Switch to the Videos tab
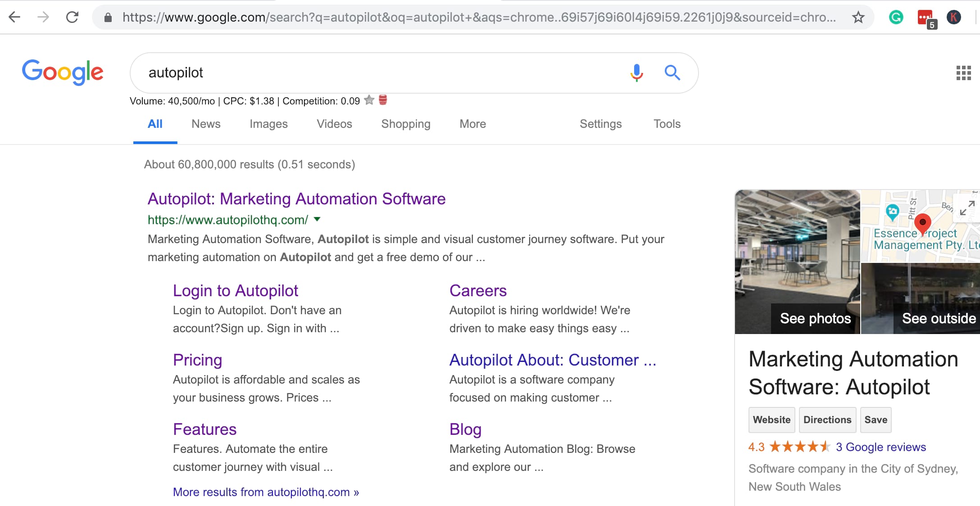The image size is (980, 506). (x=334, y=124)
